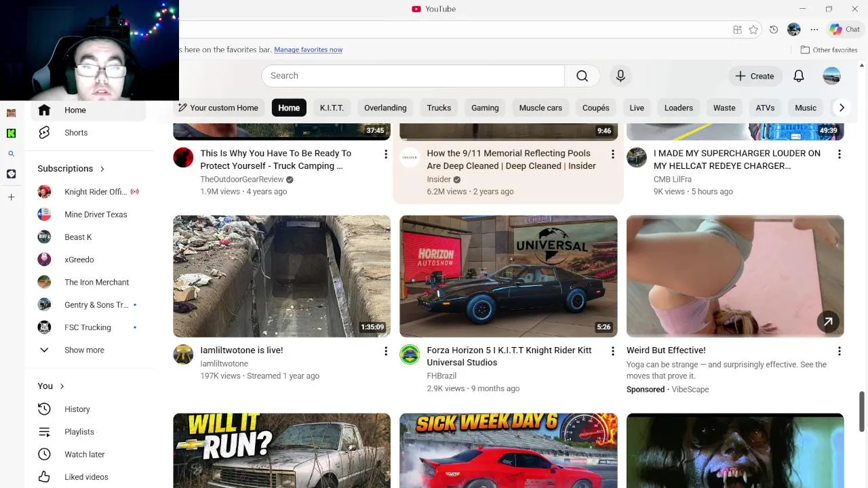Select the Muscle cars category chip
Image resolution: width=868 pixels, height=488 pixels.
tap(540, 108)
